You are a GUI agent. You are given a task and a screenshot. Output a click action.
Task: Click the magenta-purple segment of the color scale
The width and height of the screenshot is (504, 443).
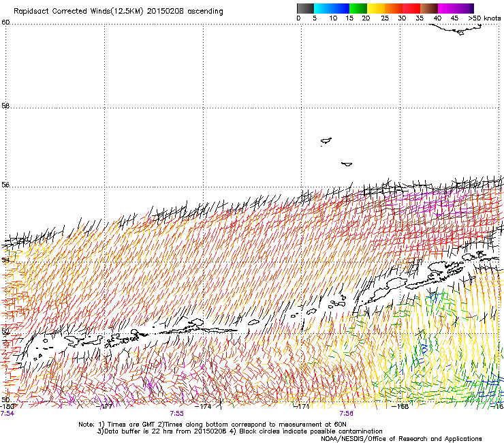click(456, 8)
